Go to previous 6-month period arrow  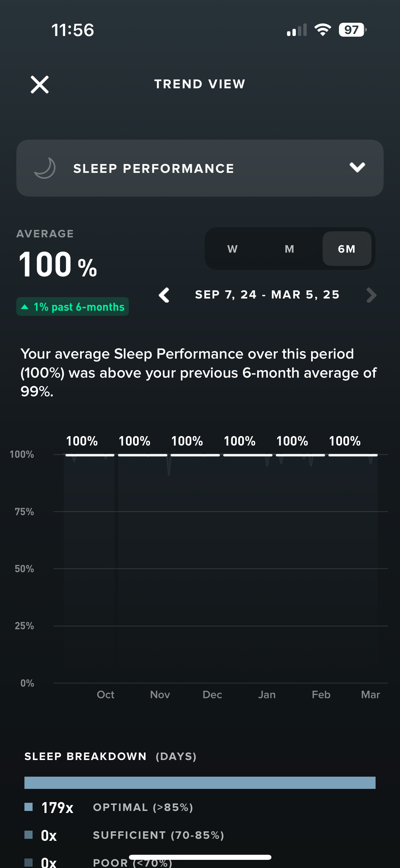point(164,295)
